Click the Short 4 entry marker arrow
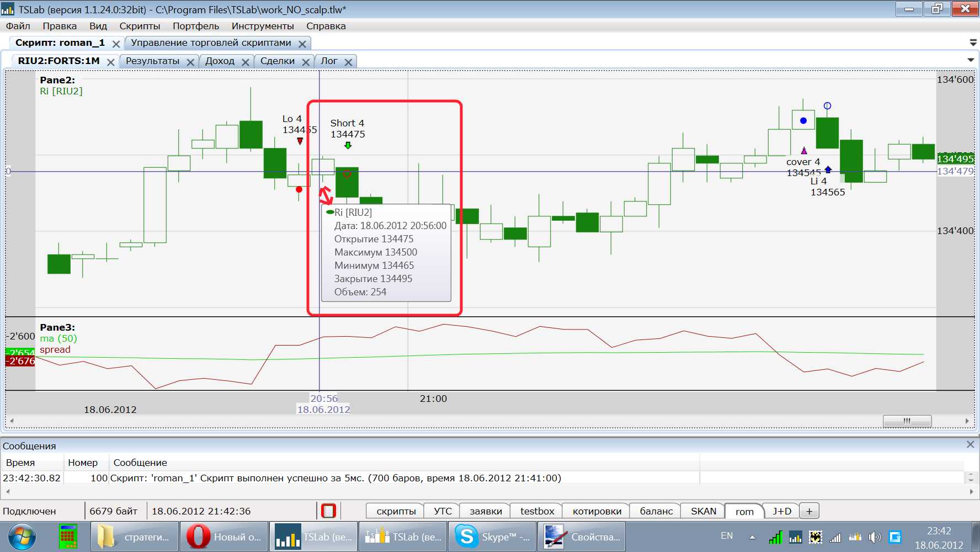The height and width of the screenshot is (552, 980). tap(348, 145)
